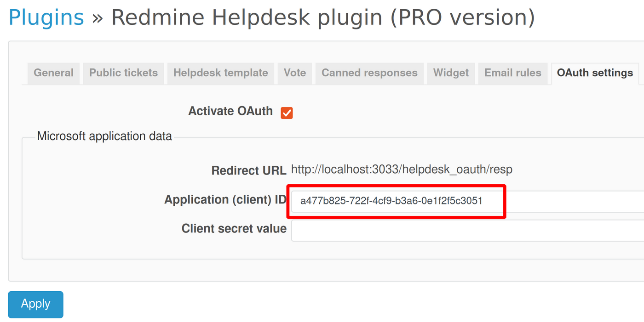Image resolution: width=644 pixels, height=322 pixels.
Task: Click the Client secret value field label
Action: pyautogui.click(x=234, y=228)
